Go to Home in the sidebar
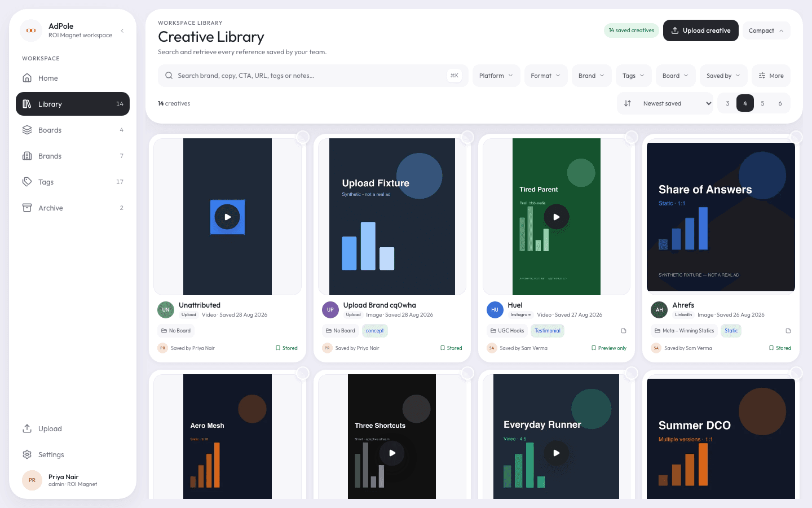This screenshot has width=812, height=508. click(x=73, y=78)
